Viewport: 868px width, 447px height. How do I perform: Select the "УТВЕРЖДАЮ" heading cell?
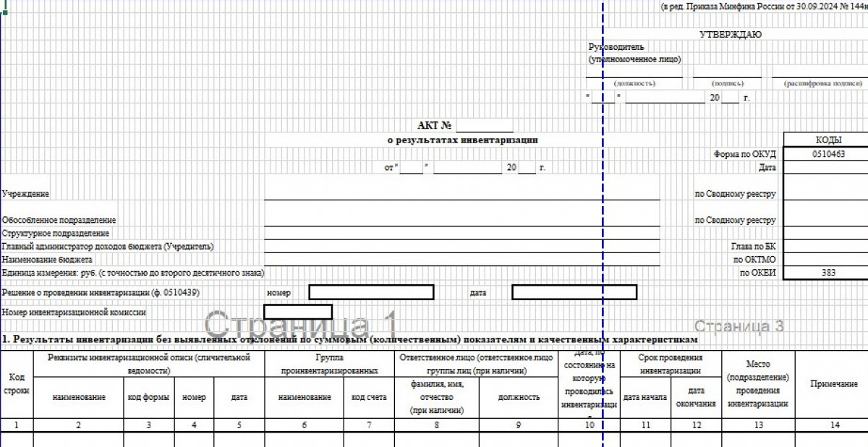coord(730,34)
